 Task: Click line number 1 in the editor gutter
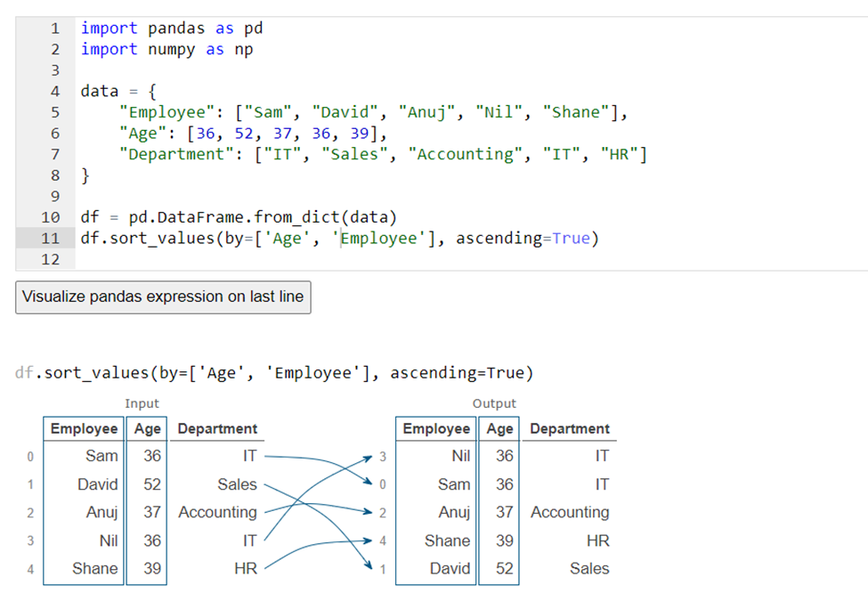tap(54, 28)
